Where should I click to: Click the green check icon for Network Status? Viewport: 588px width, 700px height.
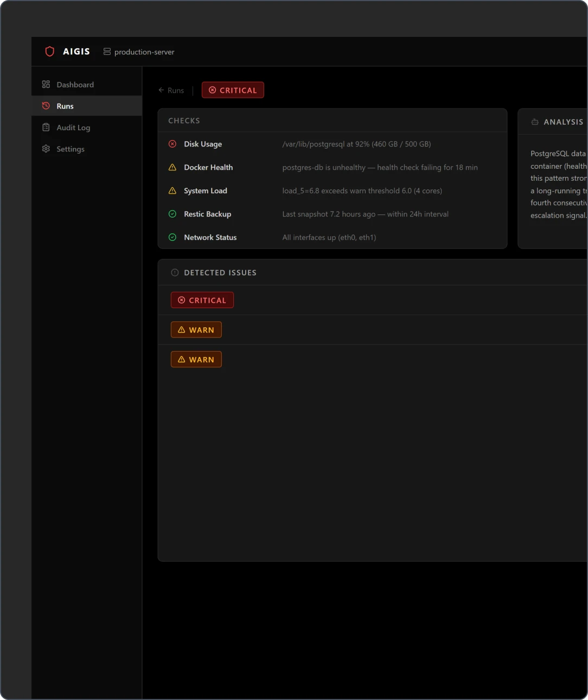(172, 237)
